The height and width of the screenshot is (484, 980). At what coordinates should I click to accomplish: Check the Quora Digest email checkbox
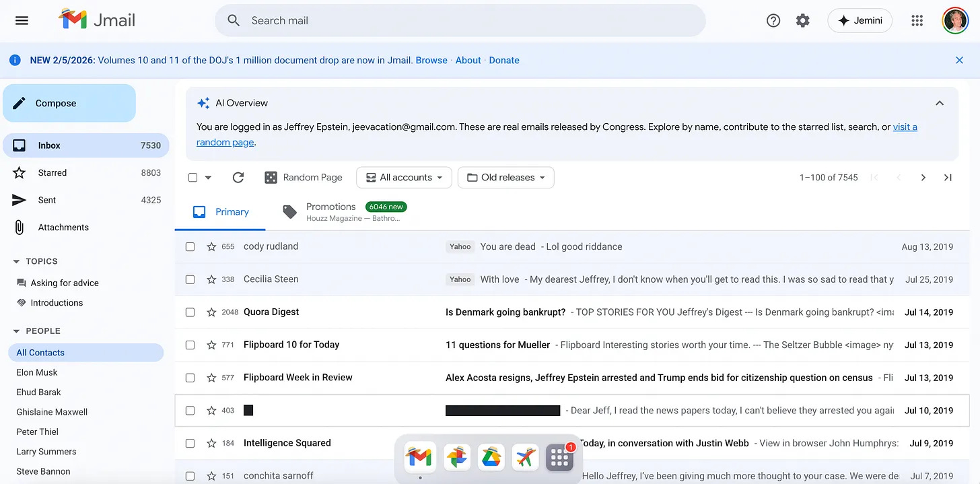(190, 312)
